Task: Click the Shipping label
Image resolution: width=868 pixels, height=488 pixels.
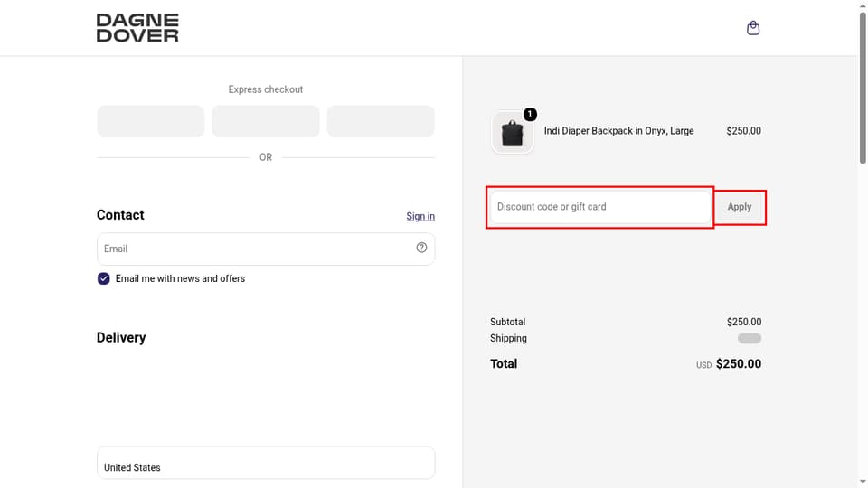Action: (508, 338)
